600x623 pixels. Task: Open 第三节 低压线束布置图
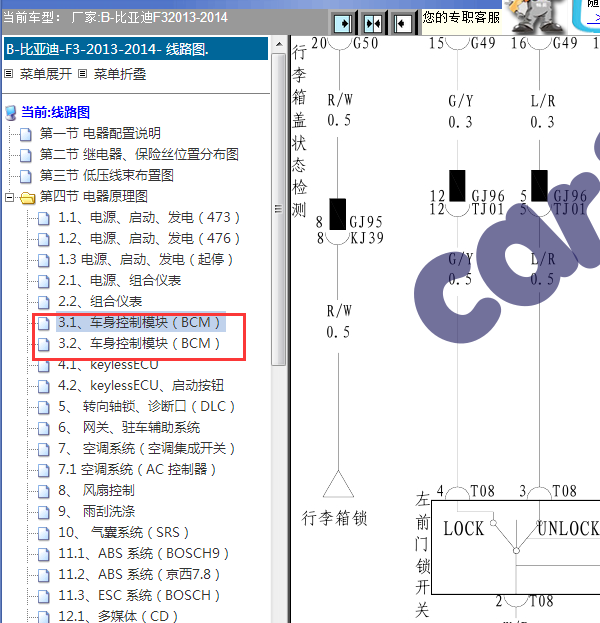(106, 176)
